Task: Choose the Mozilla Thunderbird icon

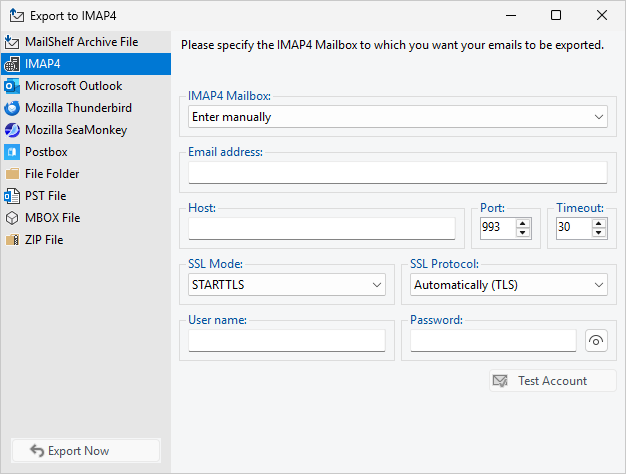Action: point(12,108)
